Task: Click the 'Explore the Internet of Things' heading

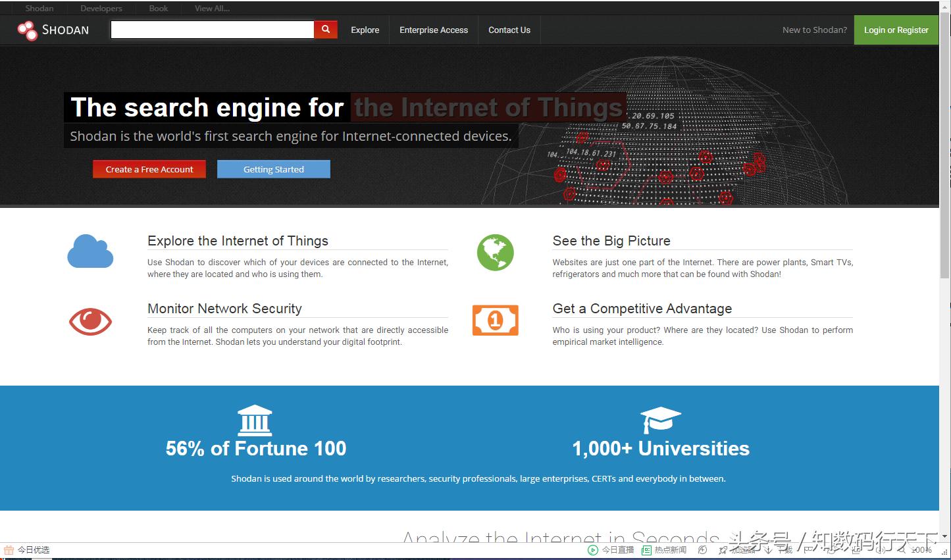Action: [238, 241]
